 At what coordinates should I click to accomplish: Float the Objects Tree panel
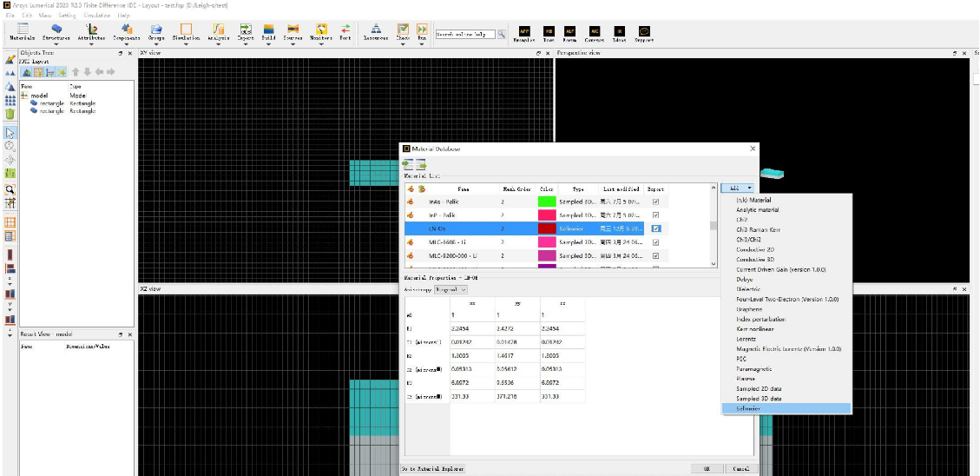point(121,54)
